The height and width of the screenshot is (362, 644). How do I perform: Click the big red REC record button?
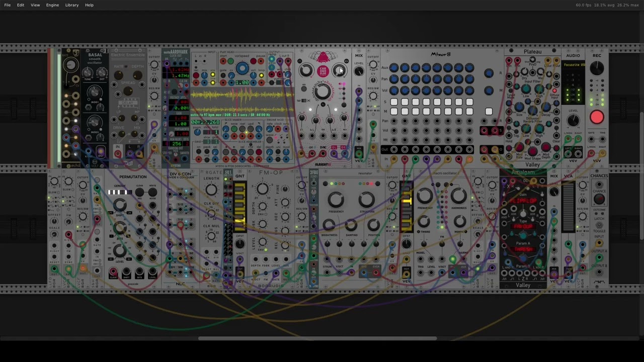(x=597, y=117)
